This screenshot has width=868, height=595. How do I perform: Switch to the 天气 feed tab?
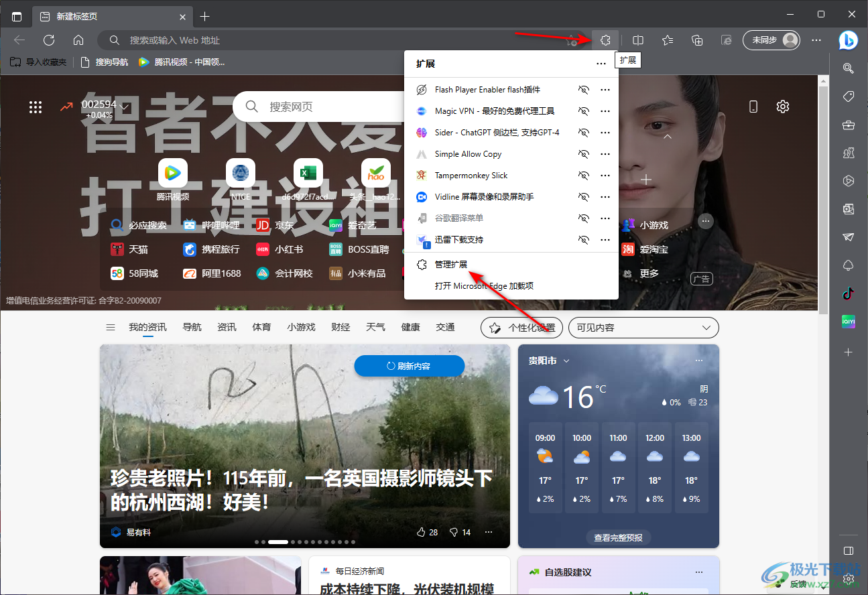coord(375,327)
